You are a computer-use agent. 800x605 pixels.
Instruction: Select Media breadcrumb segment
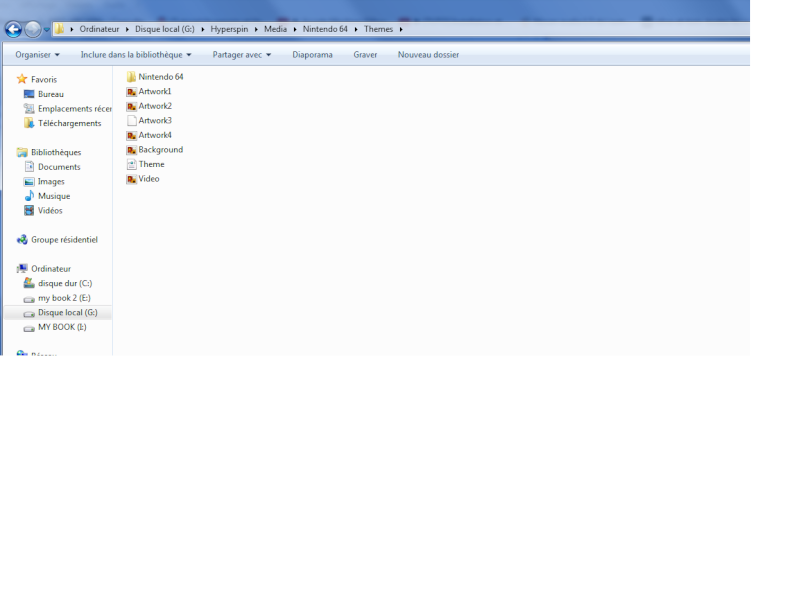275,29
